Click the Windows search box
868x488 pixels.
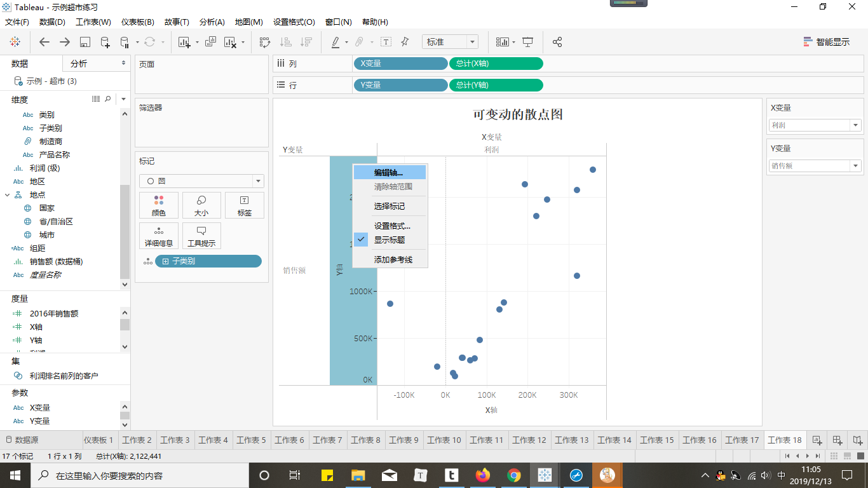coord(139,475)
